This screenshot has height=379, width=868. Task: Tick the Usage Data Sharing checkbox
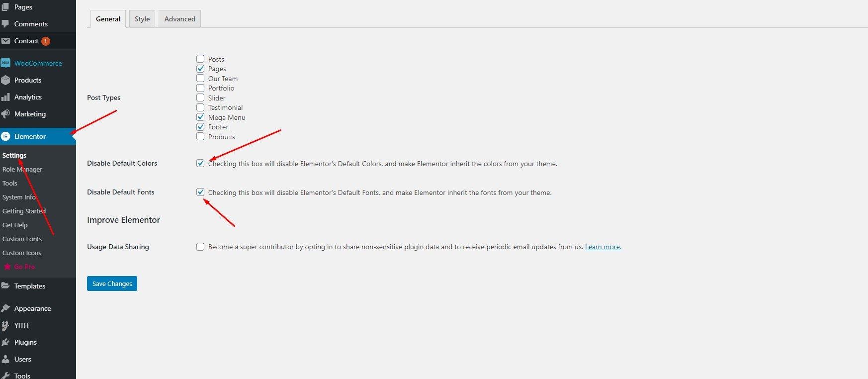(x=200, y=247)
